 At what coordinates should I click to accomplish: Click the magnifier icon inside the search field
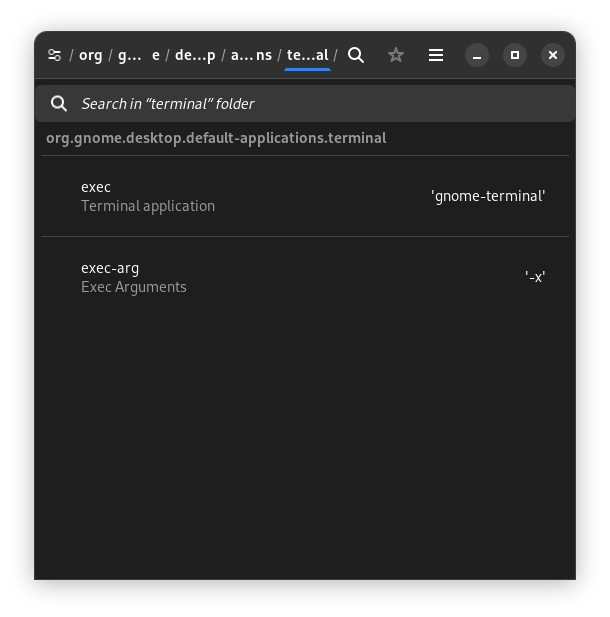pos(59,103)
